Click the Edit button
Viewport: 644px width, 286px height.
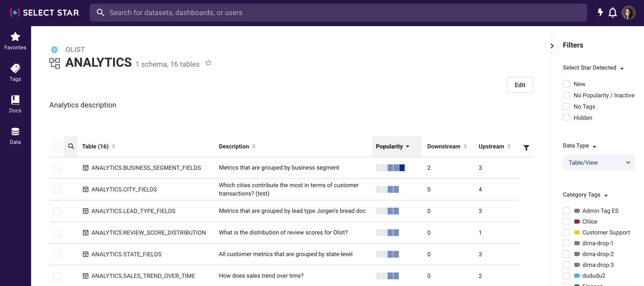[x=520, y=85]
